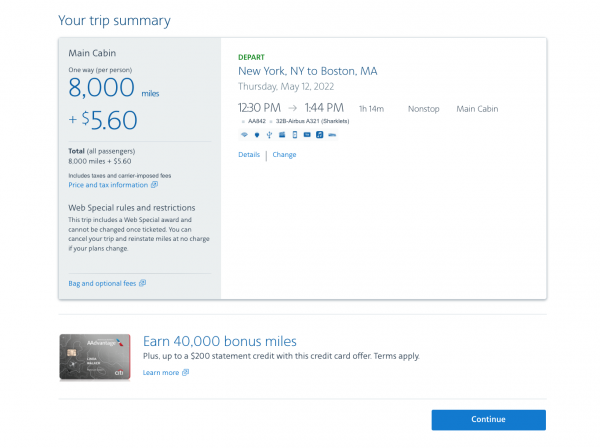Click the live TV amenity icon
The height and width of the screenshot is (448, 600).
pos(307,134)
